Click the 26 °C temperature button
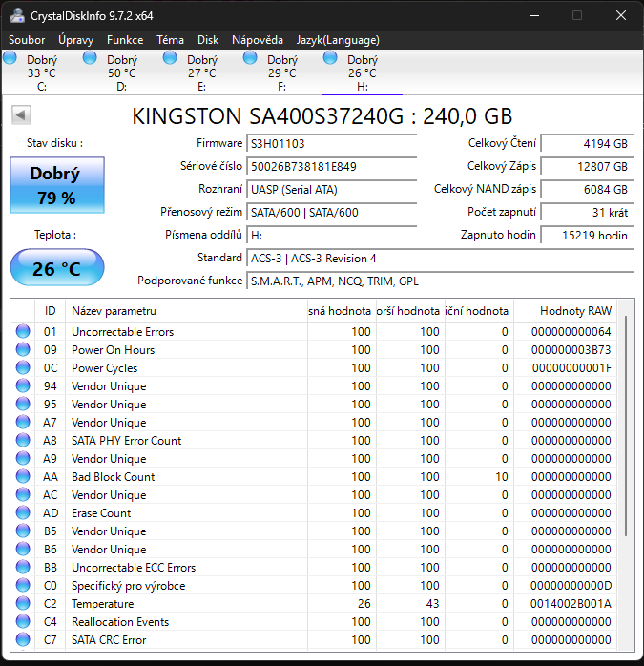 pos(57,267)
